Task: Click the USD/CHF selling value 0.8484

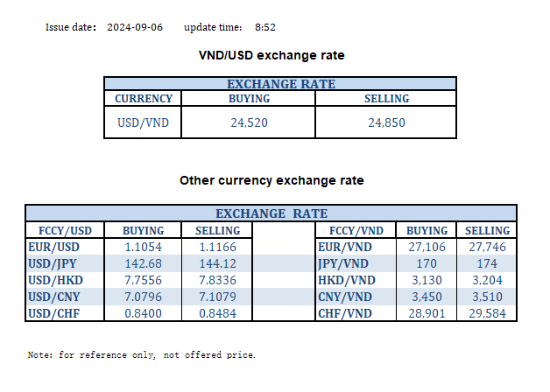Action: pos(216,313)
